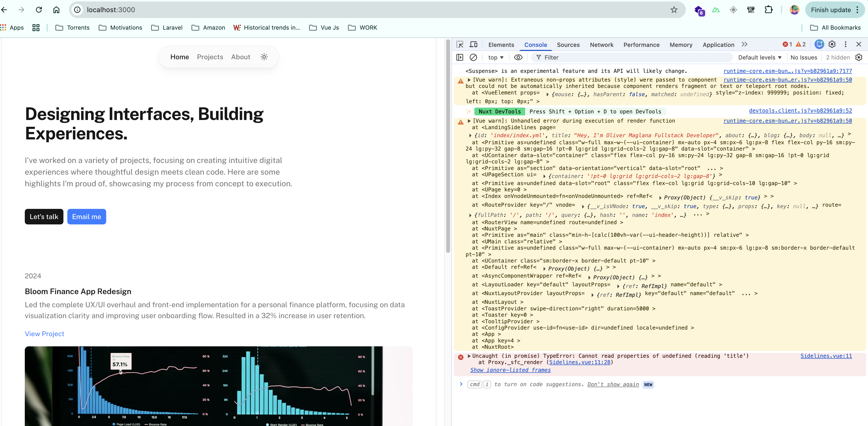868x426 pixels.
Task: Open the View Project link
Action: coord(44,334)
